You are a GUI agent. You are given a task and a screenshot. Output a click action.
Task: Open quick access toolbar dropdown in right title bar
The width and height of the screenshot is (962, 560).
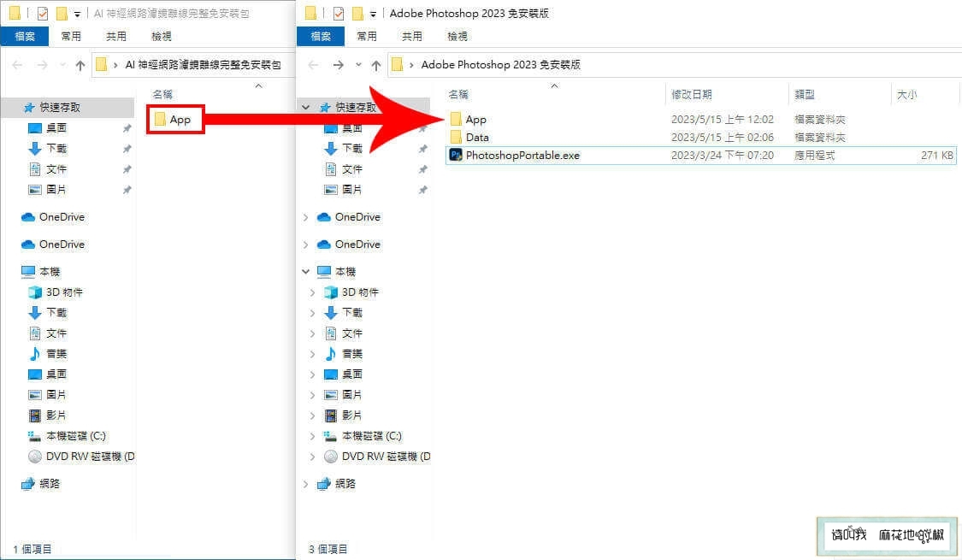pos(373,14)
